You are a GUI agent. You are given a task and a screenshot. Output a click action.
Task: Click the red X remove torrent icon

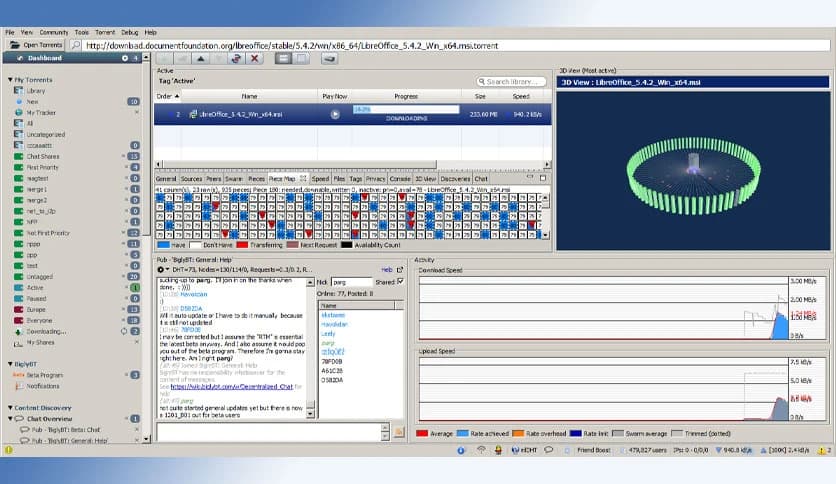[x=255, y=59]
